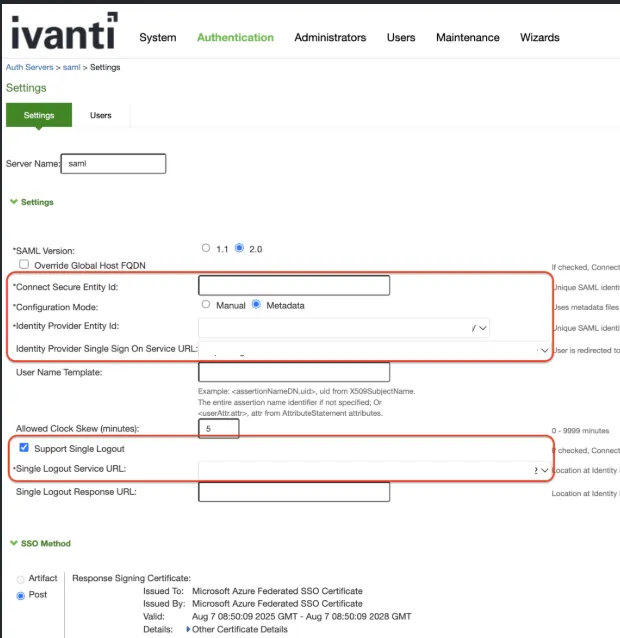This screenshot has width=620, height=638.
Task: Click the Allowed Clock Skew field
Action: pyautogui.click(x=218, y=428)
